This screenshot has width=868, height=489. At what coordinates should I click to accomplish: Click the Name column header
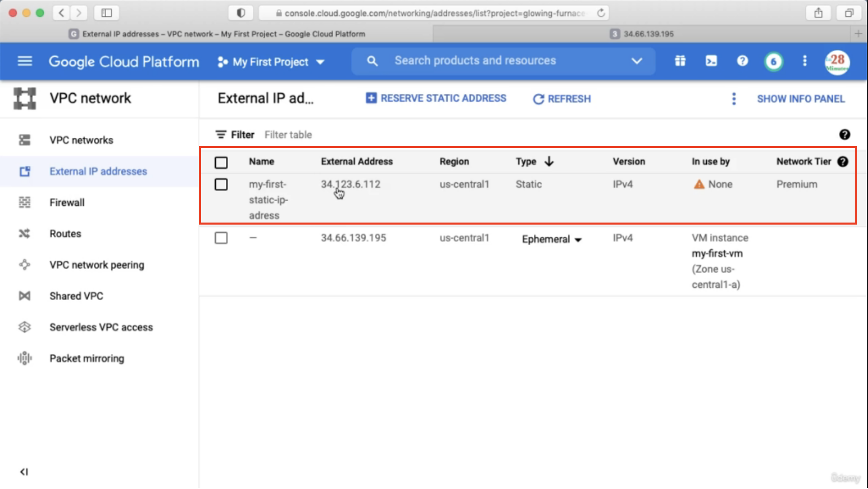[261, 161]
